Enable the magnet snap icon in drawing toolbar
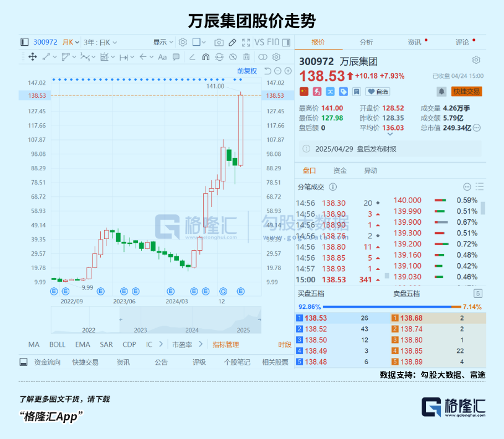Screen dimensions: 504x439 205,57
